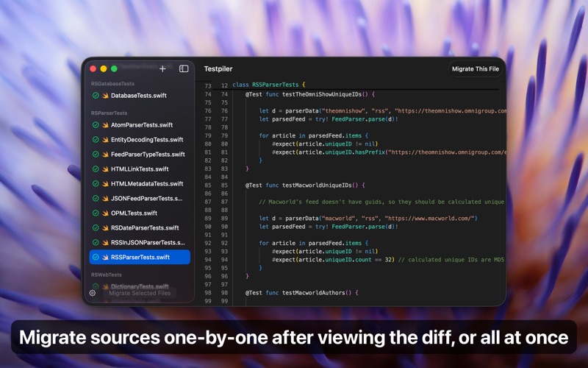Toggle checkmark next to FeedParserTypeTests.swift
Screen dimensions: 588x368
tap(96, 154)
